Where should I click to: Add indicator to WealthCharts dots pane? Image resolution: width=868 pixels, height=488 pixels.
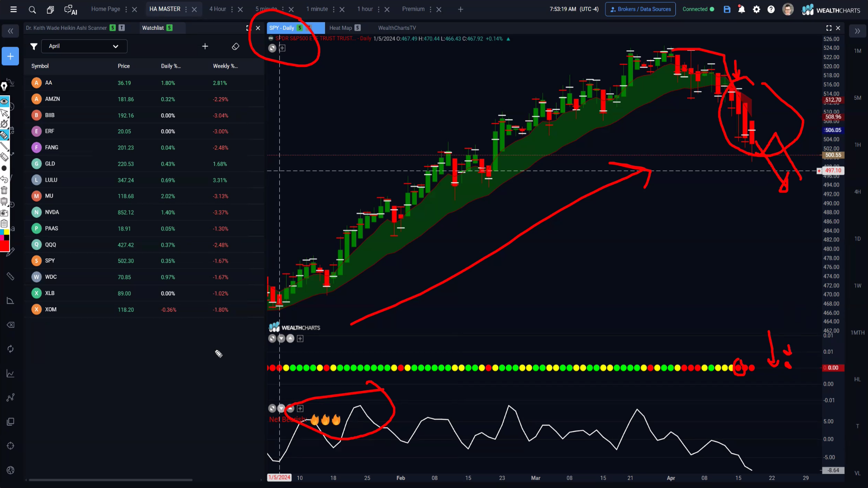point(300,338)
